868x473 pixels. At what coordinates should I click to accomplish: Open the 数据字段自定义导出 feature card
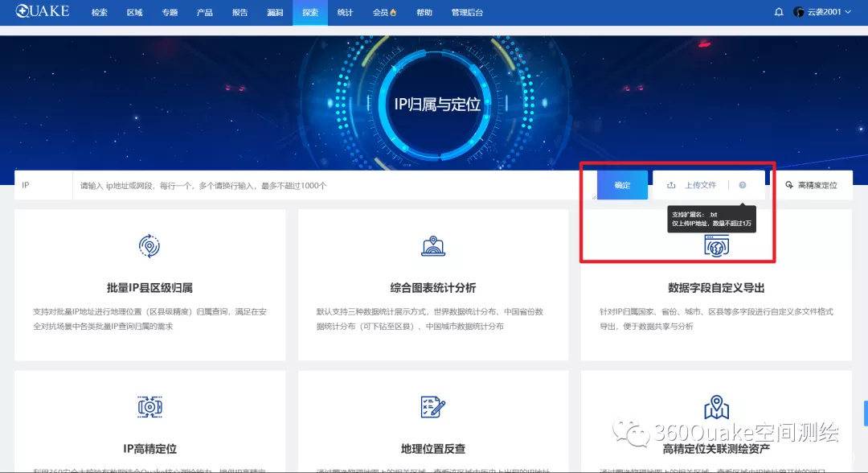(x=716, y=288)
